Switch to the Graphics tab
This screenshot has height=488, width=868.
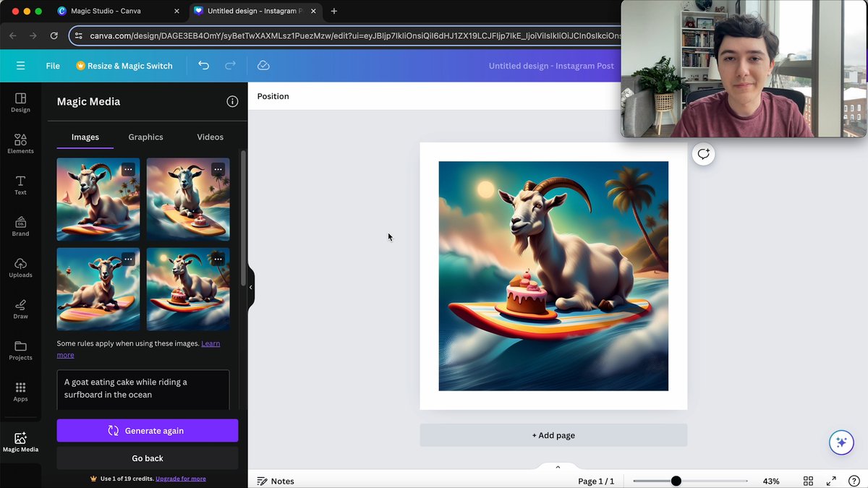(x=145, y=137)
